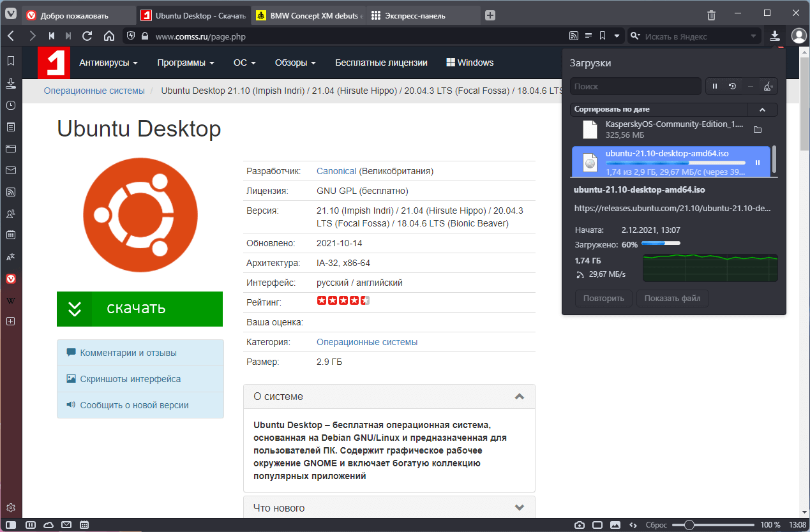810x532 pixels.
Task: Click the green скачать button
Action: tap(140, 309)
